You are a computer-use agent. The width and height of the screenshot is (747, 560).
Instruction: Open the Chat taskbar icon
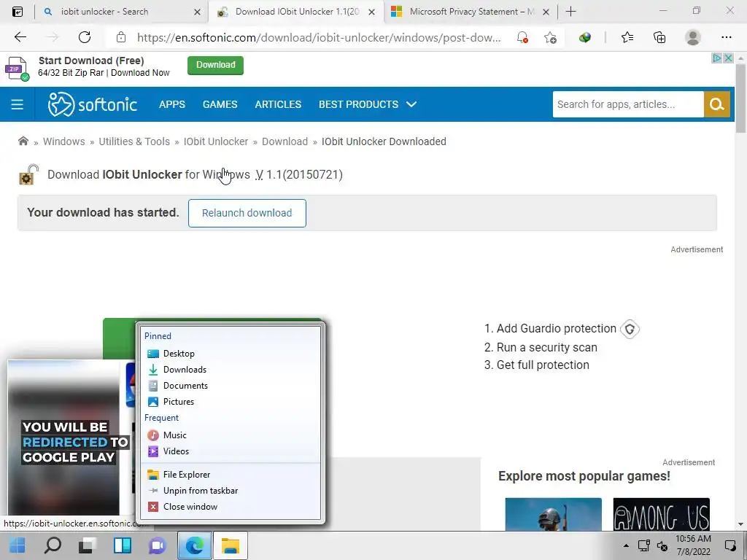pyautogui.click(x=158, y=545)
